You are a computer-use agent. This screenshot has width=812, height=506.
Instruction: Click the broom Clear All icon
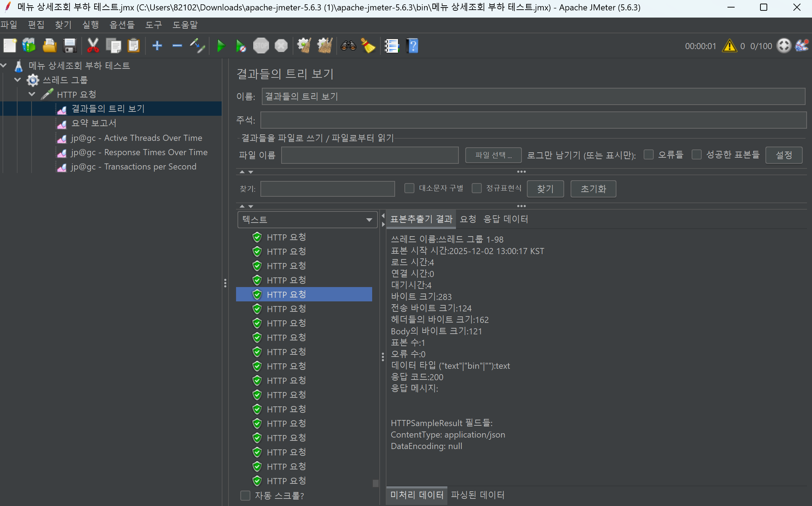tap(325, 46)
